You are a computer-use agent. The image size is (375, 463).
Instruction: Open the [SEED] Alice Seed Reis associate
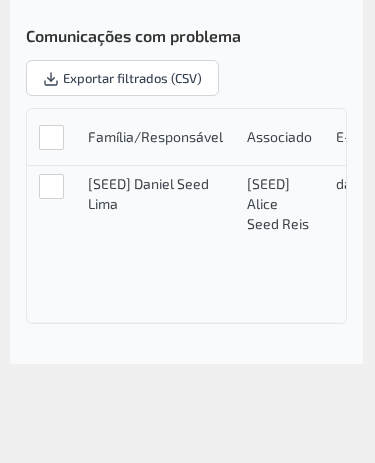pos(278,204)
